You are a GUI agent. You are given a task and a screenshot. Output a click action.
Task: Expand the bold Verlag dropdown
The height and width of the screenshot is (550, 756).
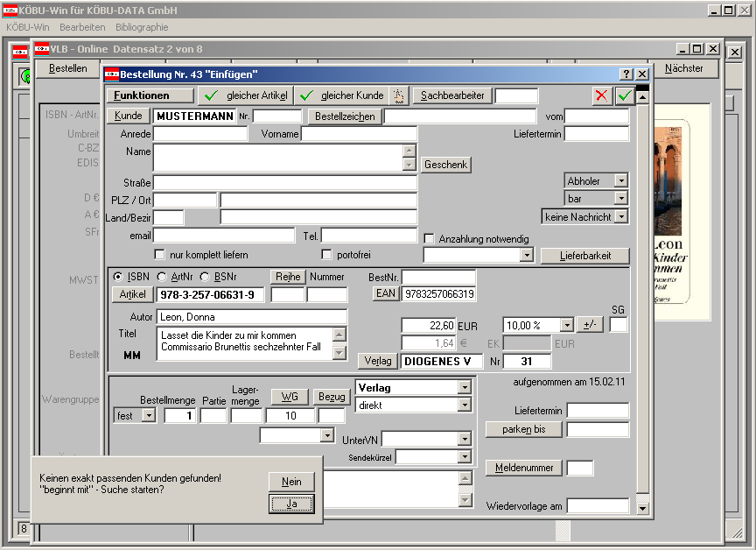[465, 387]
